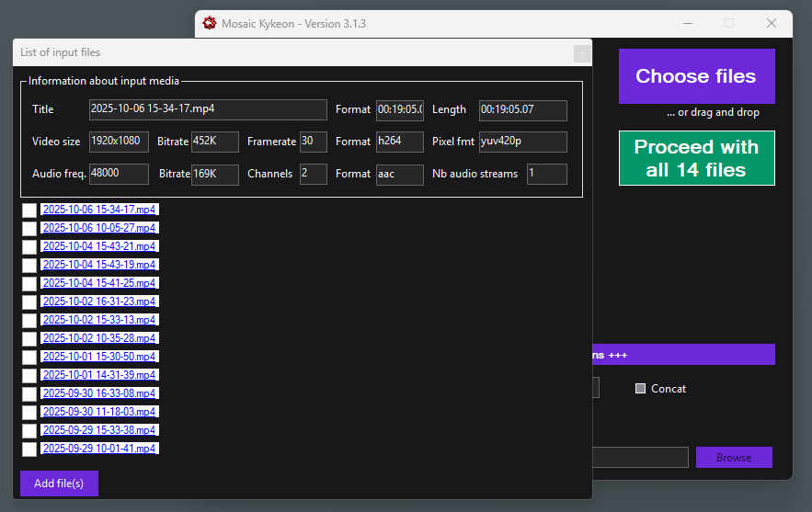The image size is (812, 512).
Task: Click the Pixel fmt field
Action: [522, 142]
